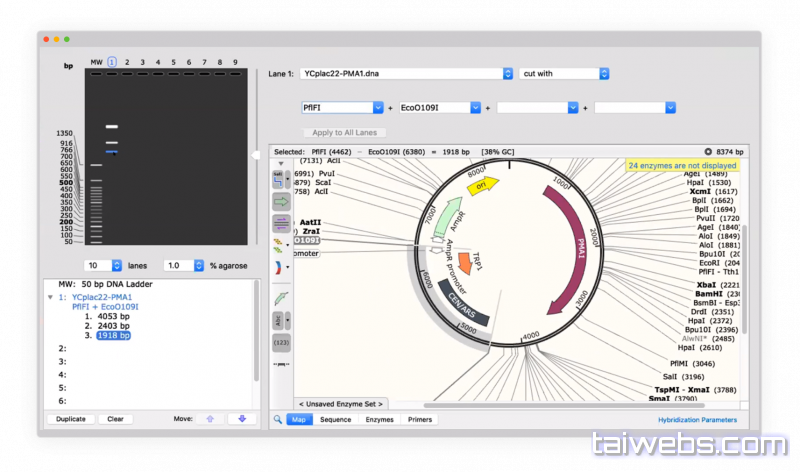Click the green arrow features icon
800x472 pixels.
coord(281,201)
